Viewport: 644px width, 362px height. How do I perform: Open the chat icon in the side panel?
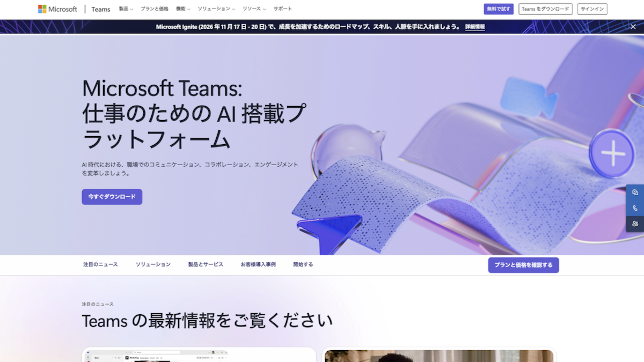(x=635, y=193)
